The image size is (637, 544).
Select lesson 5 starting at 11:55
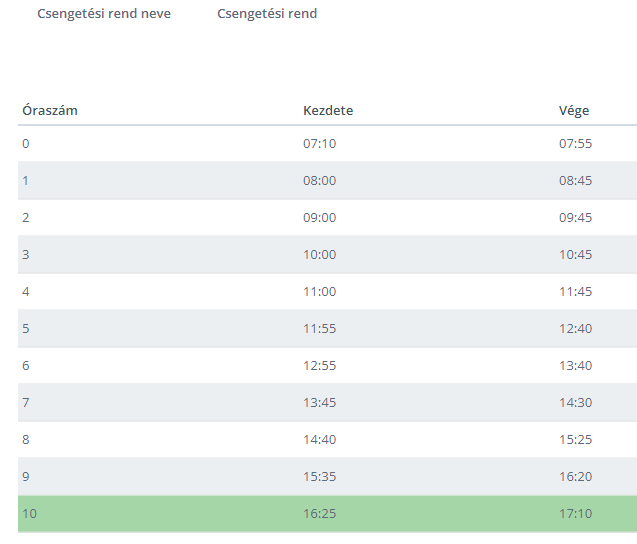pyautogui.click(x=327, y=328)
